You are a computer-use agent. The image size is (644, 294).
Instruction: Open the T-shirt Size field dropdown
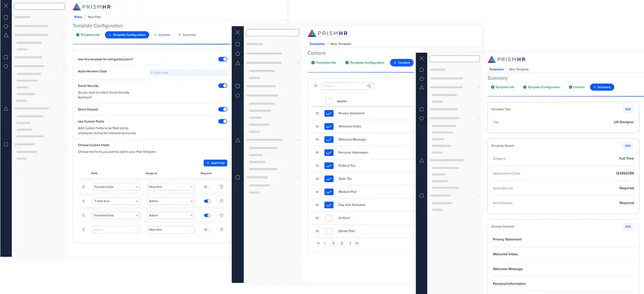tap(116, 201)
